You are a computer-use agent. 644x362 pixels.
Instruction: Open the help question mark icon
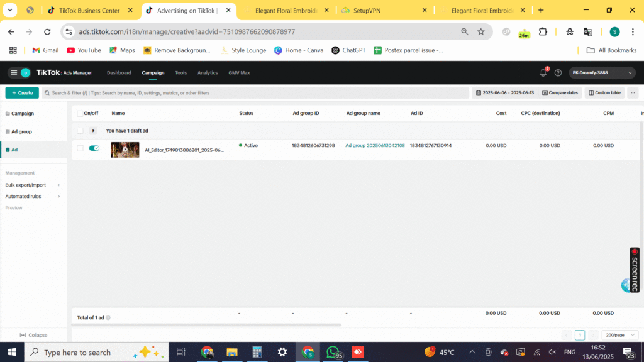558,73
